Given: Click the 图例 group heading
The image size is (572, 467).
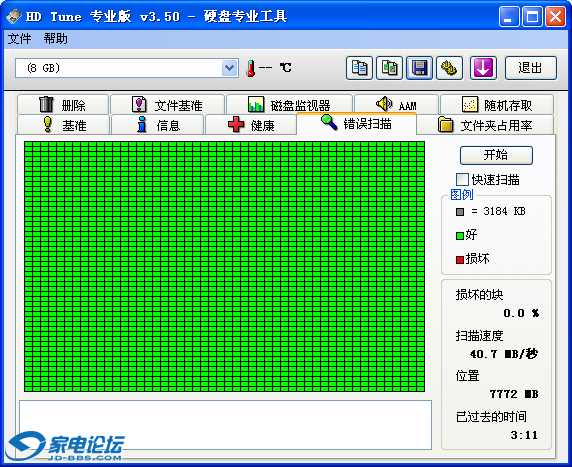Looking at the screenshot, I should [x=462, y=194].
